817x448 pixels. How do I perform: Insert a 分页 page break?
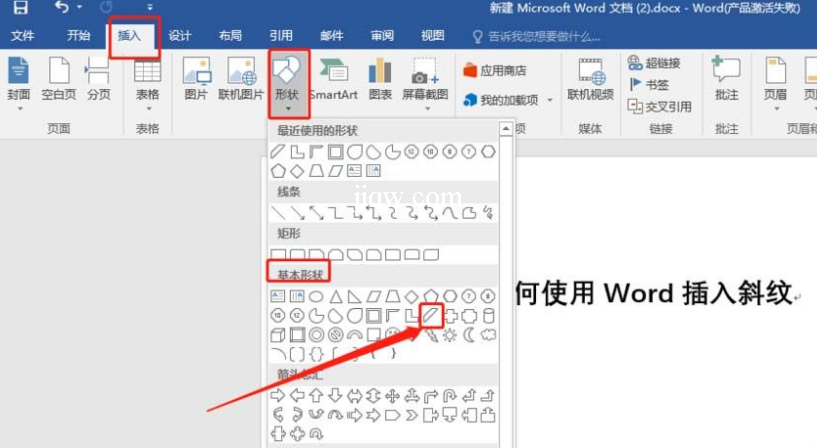click(98, 79)
